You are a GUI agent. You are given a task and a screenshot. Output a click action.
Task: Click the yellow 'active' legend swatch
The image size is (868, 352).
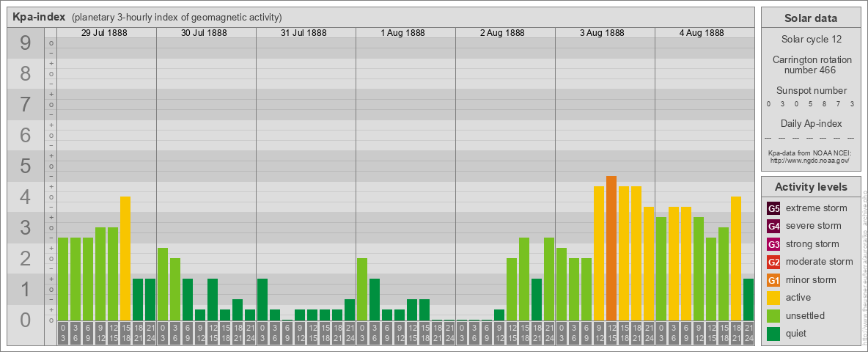point(773,298)
